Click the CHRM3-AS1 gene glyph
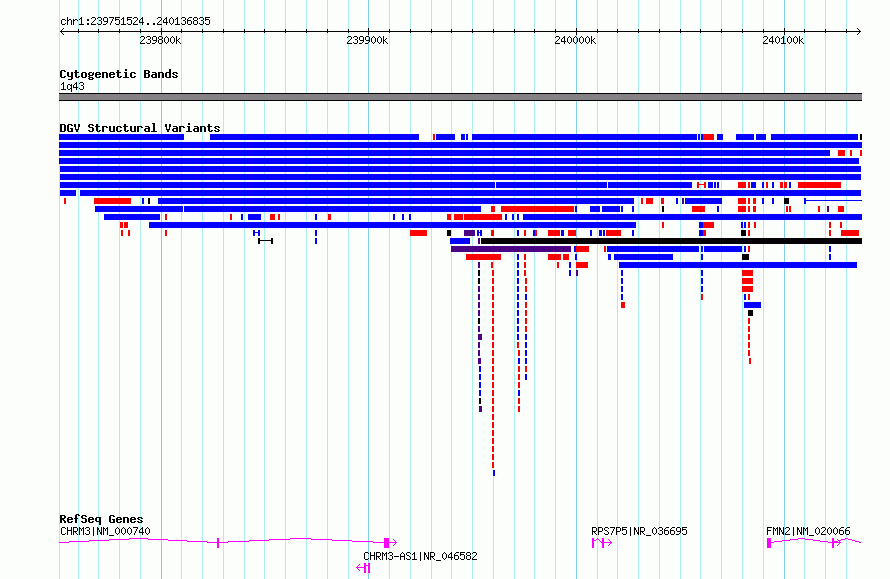 coord(363,568)
